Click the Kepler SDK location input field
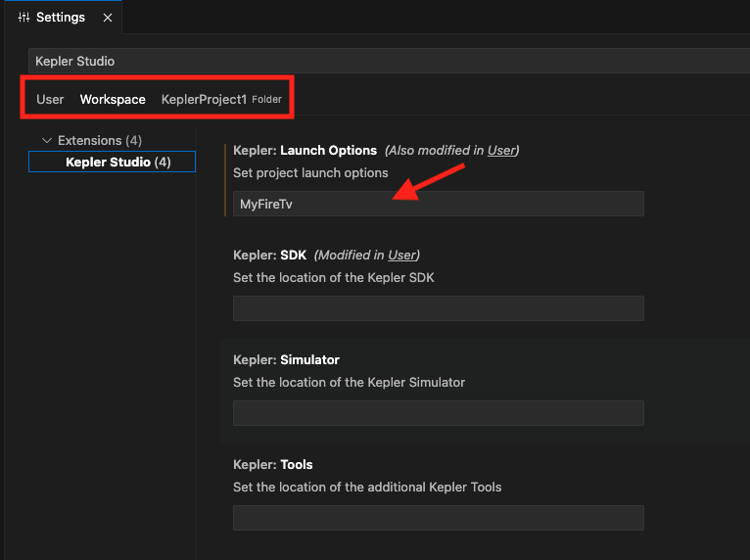 coord(438,308)
